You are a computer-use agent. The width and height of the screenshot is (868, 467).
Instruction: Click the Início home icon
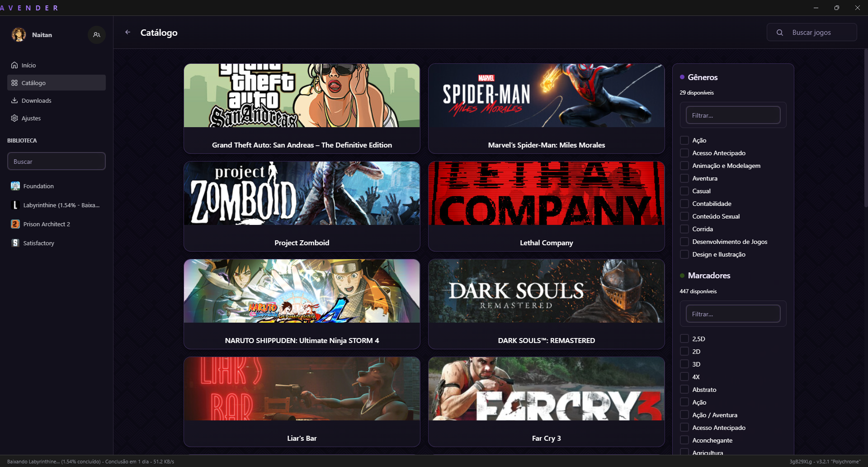pos(14,65)
